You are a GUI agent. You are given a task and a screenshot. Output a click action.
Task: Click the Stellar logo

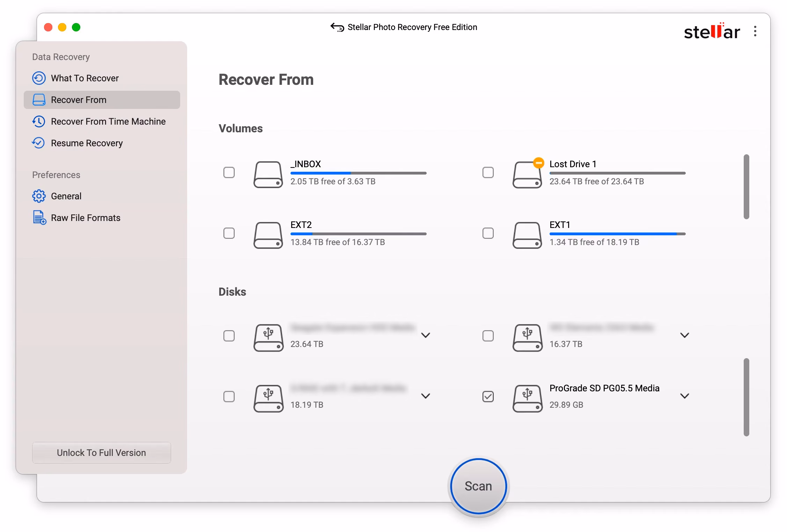(x=712, y=31)
